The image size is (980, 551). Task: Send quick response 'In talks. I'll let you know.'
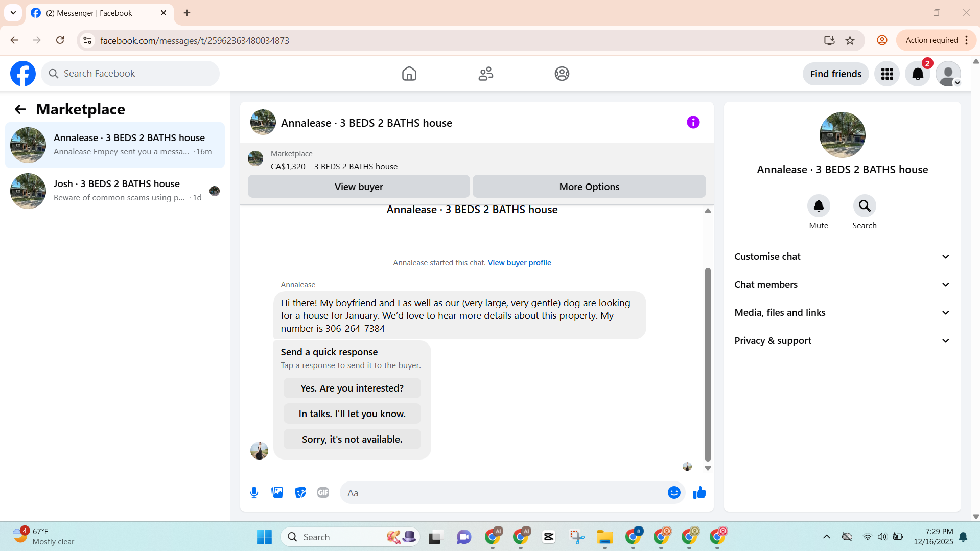coord(352,414)
